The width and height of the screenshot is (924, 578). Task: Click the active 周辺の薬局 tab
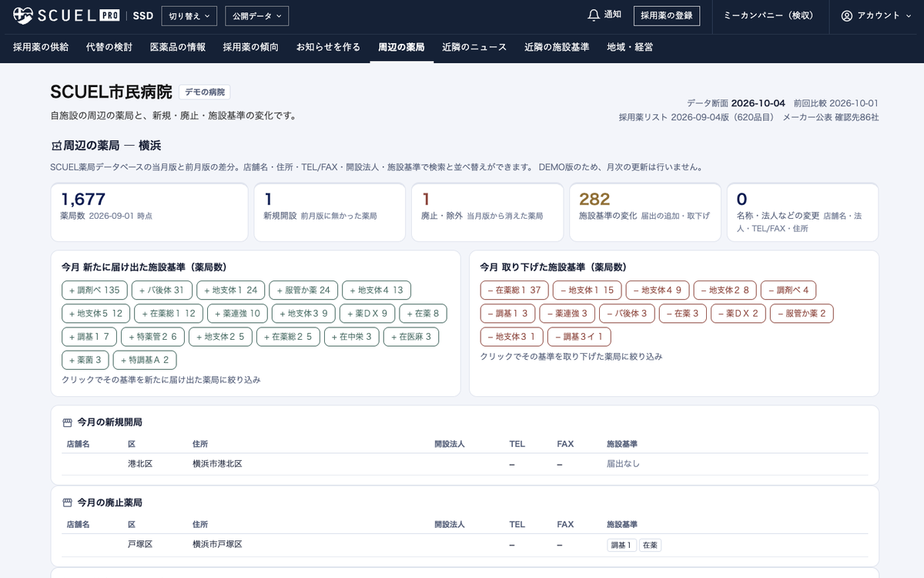pos(401,47)
